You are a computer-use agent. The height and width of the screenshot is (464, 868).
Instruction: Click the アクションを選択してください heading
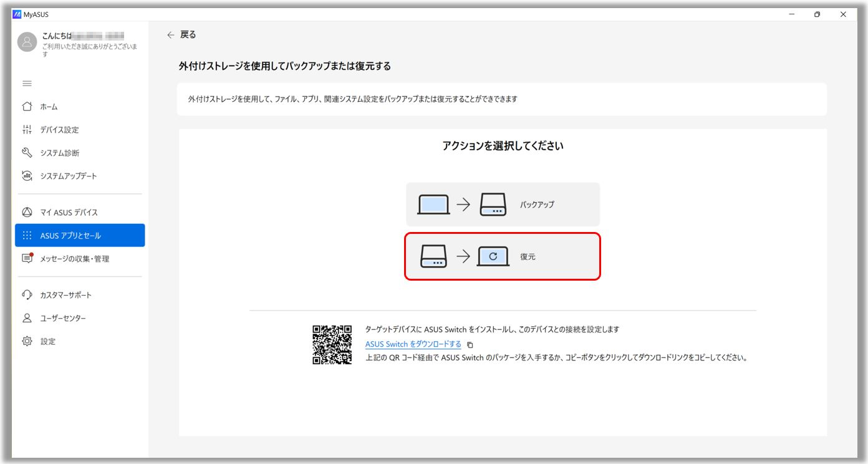503,147
